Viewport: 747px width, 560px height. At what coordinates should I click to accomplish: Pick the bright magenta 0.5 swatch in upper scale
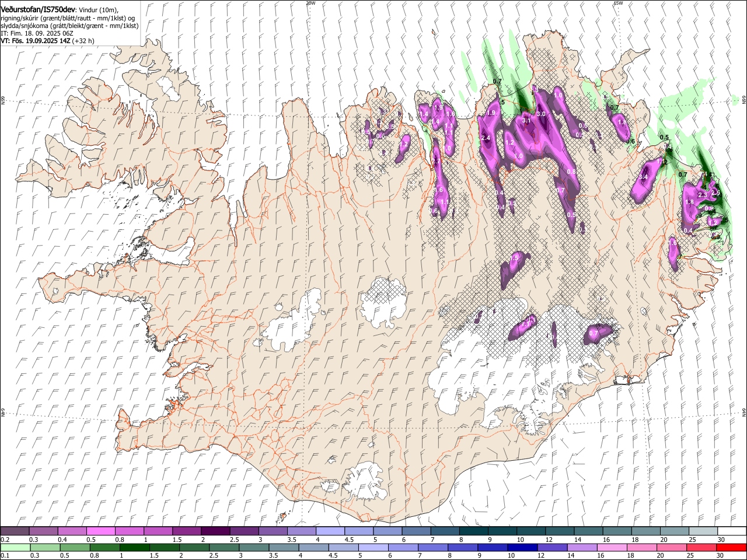click(x=100, y=531)
